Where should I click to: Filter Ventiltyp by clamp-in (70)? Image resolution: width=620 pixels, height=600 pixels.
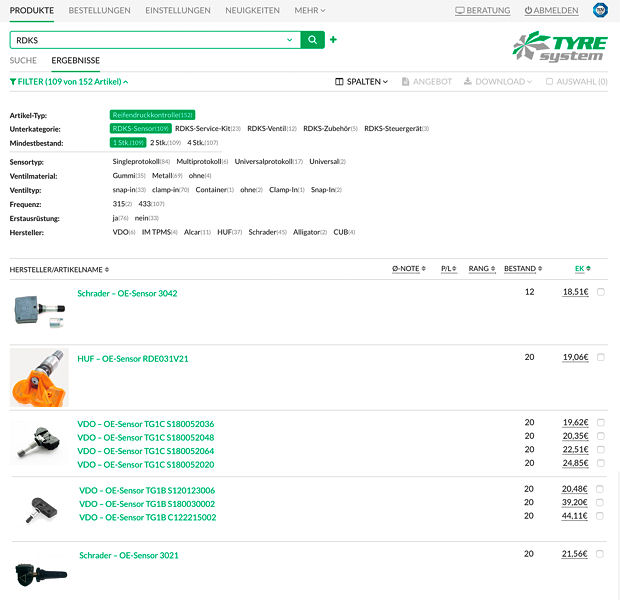[170, 190]
